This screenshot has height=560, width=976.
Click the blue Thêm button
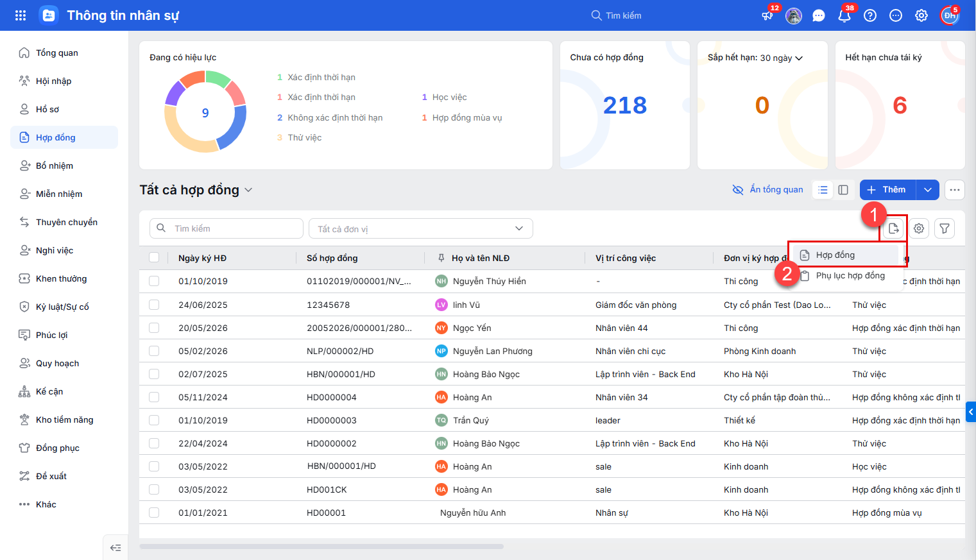coord(888,190)
